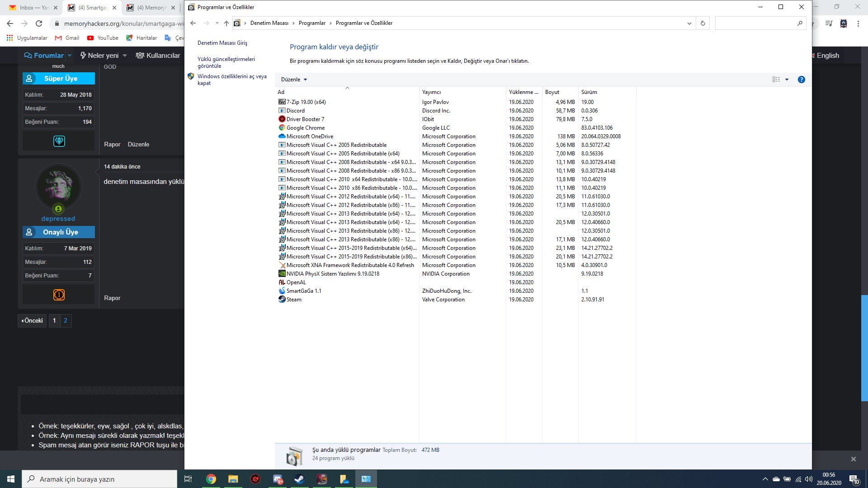Switch to the (4) Smartgaga Chrome tab
The image size is (868, 488).
pyautogui.click(x=92, y=8)
